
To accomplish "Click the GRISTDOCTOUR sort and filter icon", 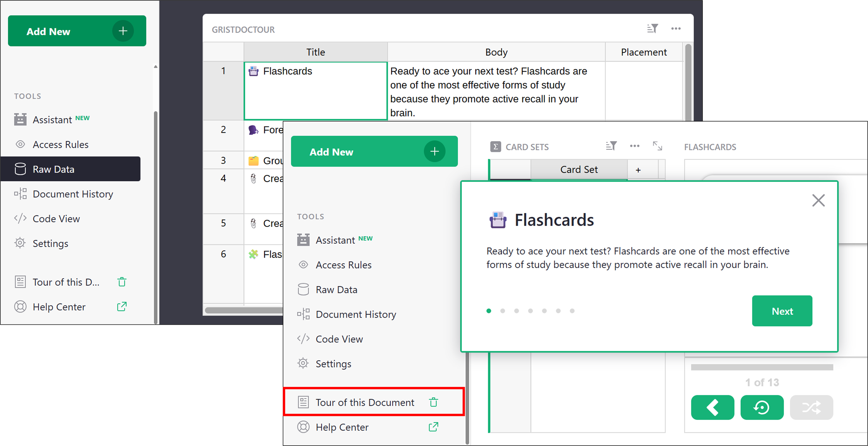I will pos(653,29).
